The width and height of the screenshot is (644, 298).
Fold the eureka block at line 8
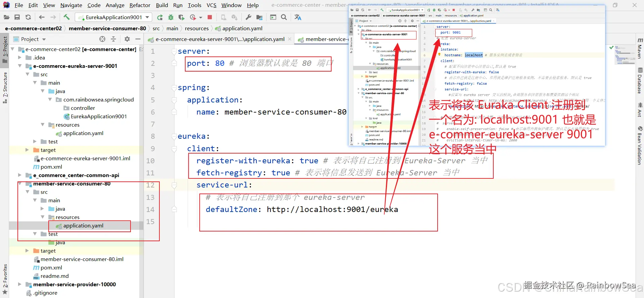174,136
